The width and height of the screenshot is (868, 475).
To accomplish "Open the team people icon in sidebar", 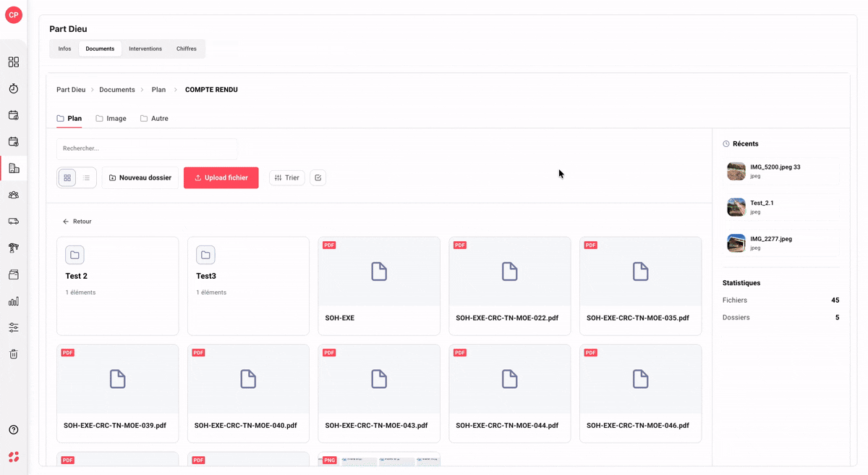I will pos(13,195).
